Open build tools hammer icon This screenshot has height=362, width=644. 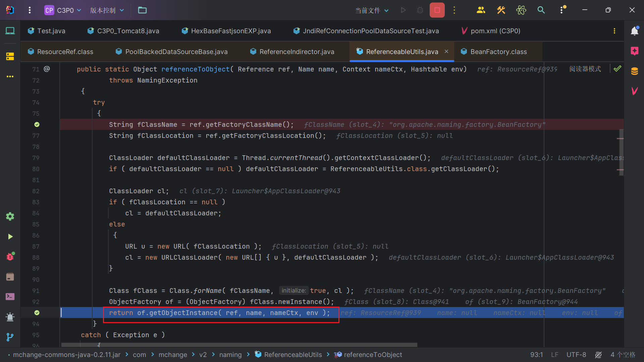click(x=501, y=10)
